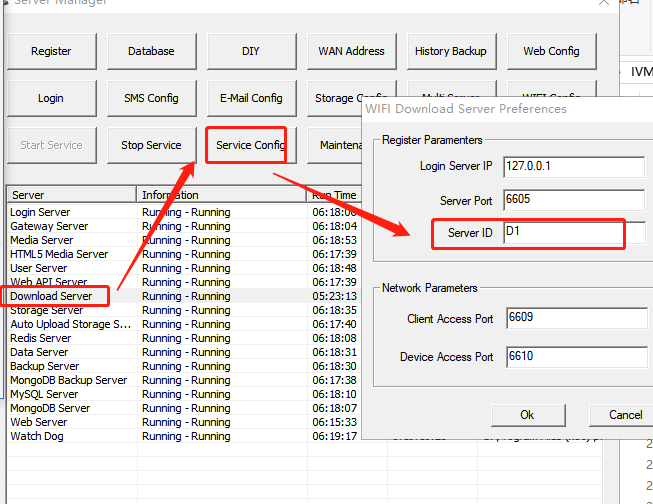Click run time 06:19:17 cell
The image size is (653, 504).
334,436
